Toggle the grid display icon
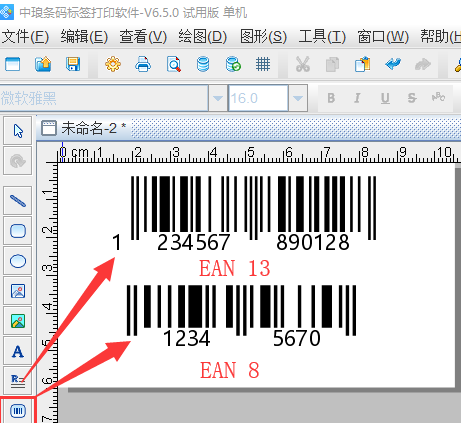 click(263, 64)
